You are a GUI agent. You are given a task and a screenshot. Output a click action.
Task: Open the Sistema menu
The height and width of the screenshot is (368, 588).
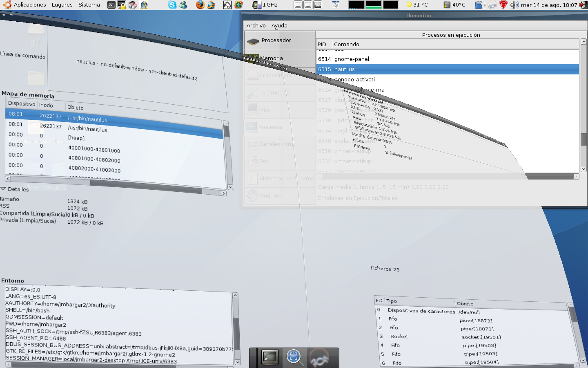click(89, 5)
